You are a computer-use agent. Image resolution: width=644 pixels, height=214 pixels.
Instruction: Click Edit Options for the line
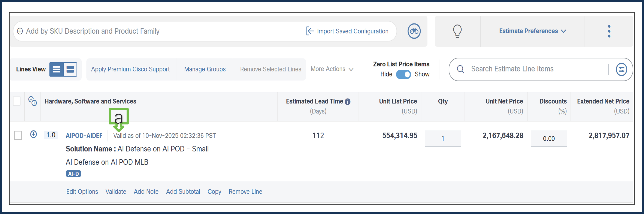(x=82, y=192)
